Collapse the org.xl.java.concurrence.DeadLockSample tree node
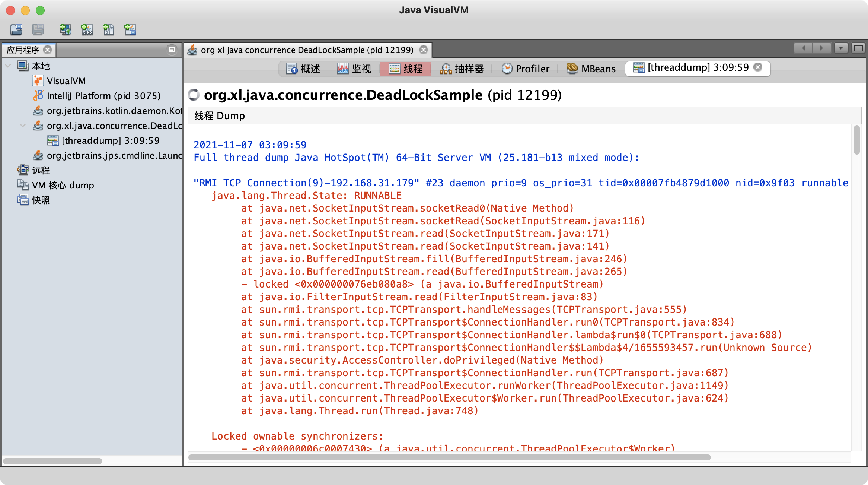This screenshot has height=485, width=868. coord(23,126)
